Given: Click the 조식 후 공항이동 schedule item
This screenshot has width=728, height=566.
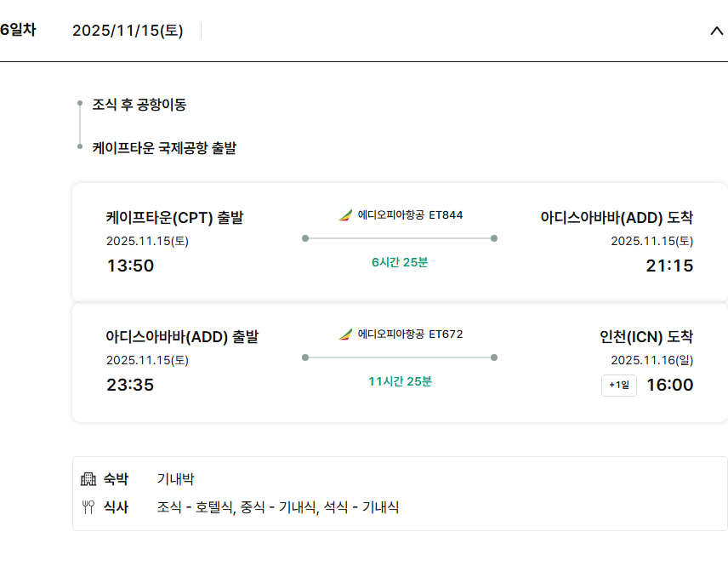Looking at the screenshot, I should point(139,106).
